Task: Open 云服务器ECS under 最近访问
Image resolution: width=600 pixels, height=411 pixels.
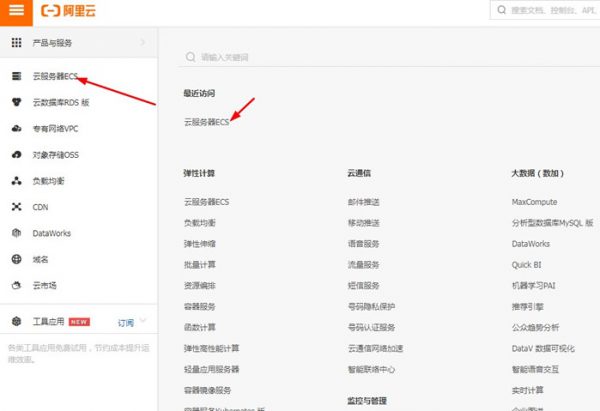Action: 206,122
